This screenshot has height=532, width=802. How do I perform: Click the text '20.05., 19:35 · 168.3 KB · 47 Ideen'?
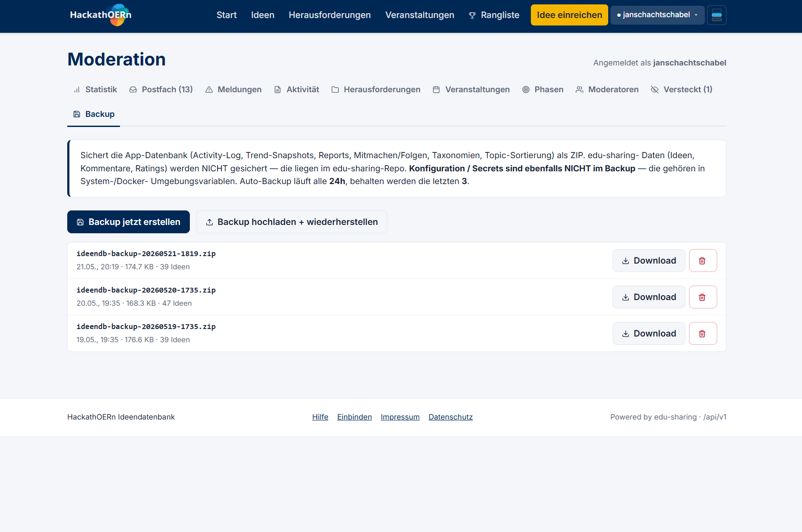tap(134, 303)
